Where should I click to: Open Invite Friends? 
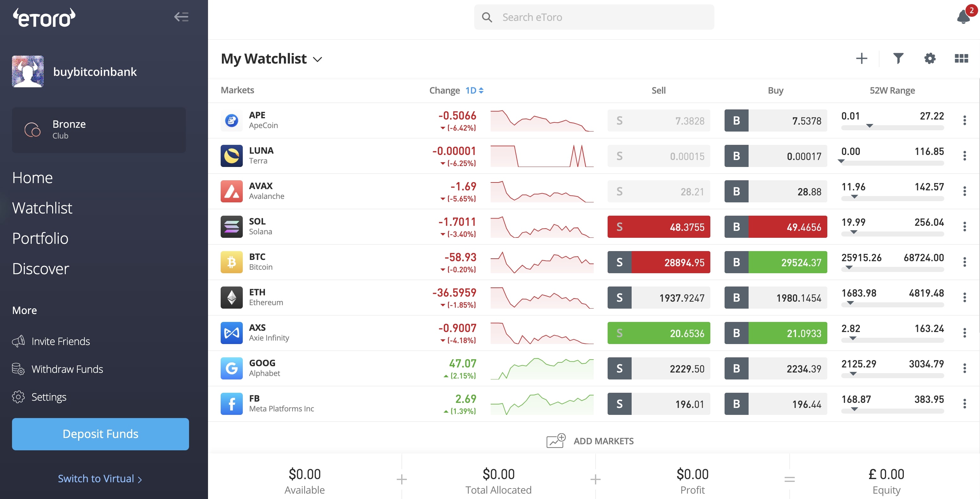click(51, 342)
